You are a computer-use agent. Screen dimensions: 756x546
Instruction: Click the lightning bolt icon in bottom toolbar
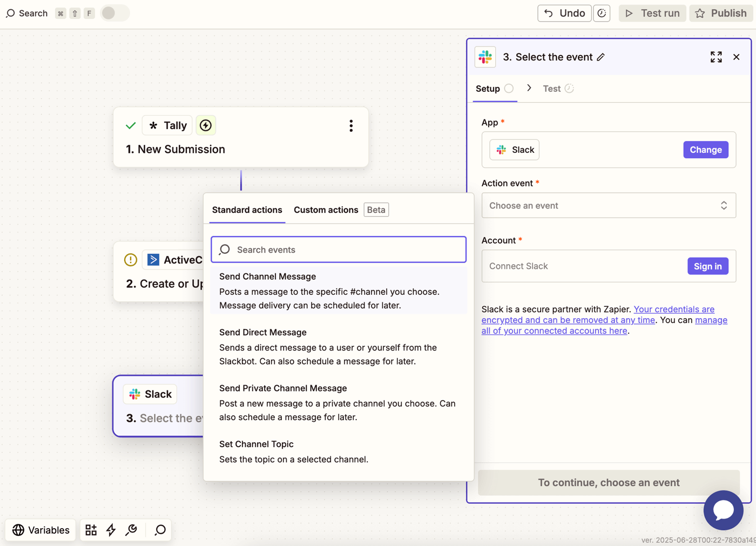point(111,530)
